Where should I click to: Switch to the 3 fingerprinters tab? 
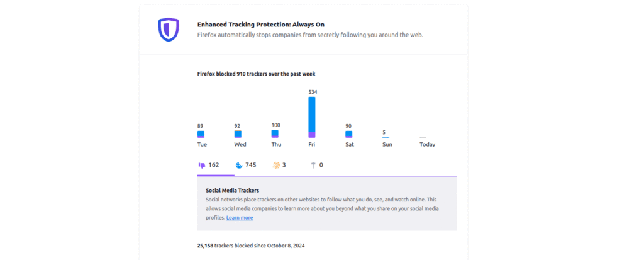tap(279, 166)
